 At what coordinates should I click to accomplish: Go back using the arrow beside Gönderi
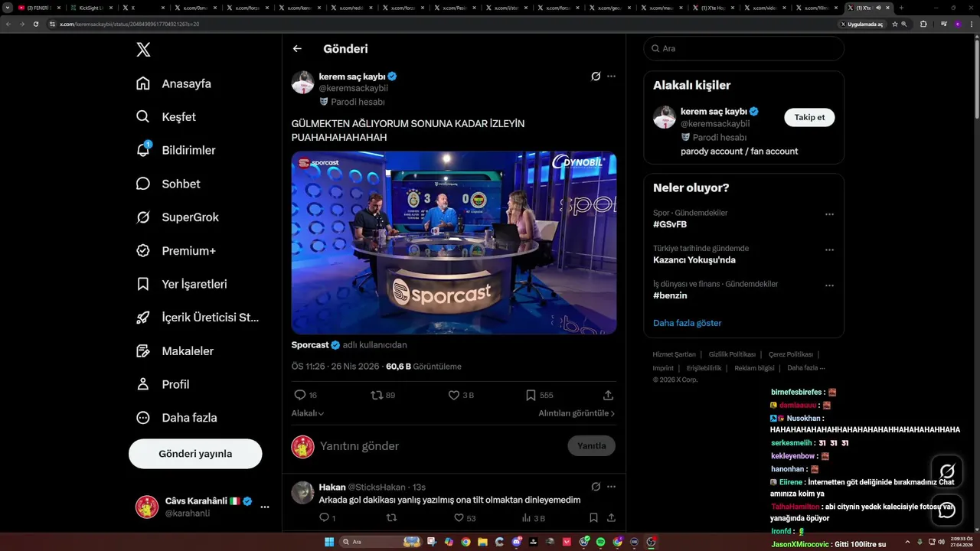pyautogui.click(x=297, y=49)
